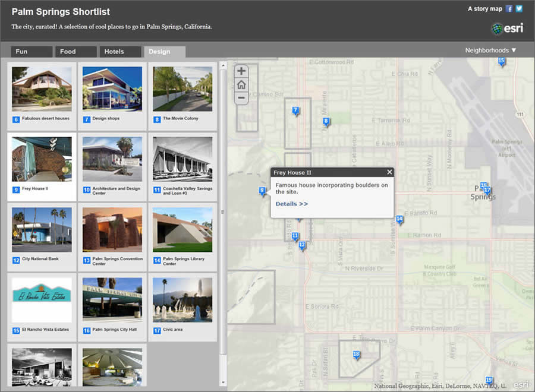Select map marker 17

(x=487, y=191)
